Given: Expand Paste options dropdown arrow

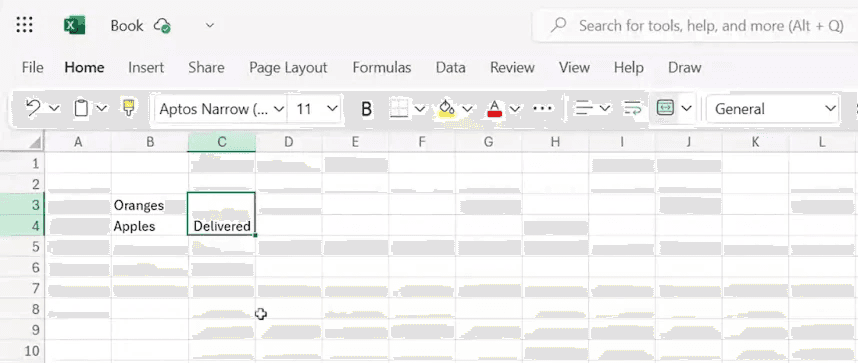Looking at the screenshot, I should tap(102, 108).
